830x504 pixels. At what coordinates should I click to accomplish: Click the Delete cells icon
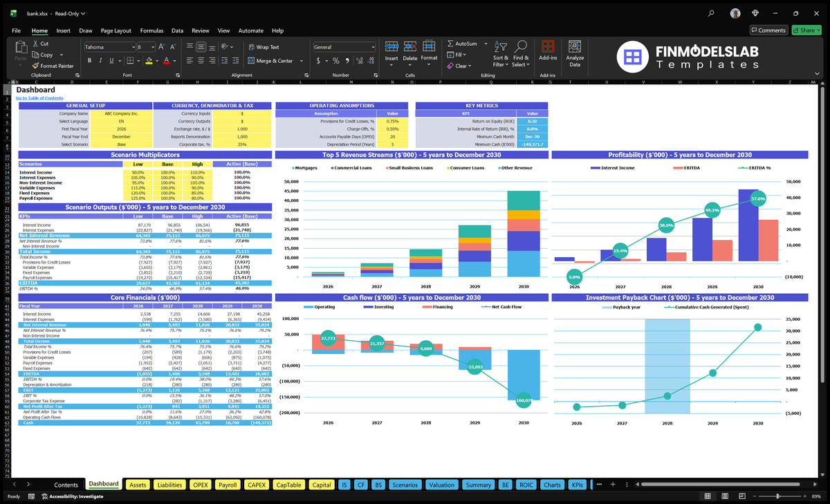pyautogui.click(x=410, y=46)
